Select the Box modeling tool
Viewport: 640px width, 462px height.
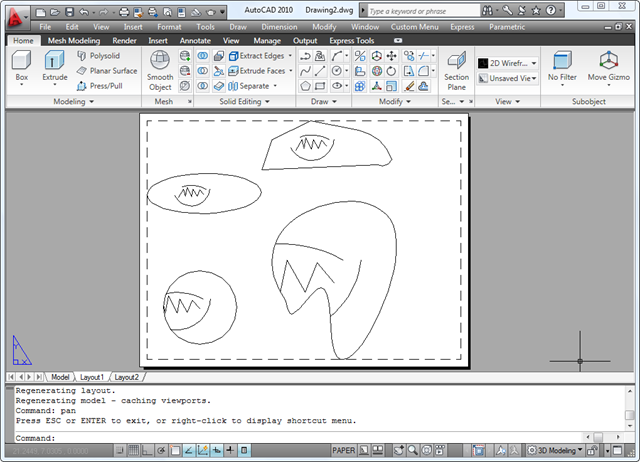pos(21,64)
